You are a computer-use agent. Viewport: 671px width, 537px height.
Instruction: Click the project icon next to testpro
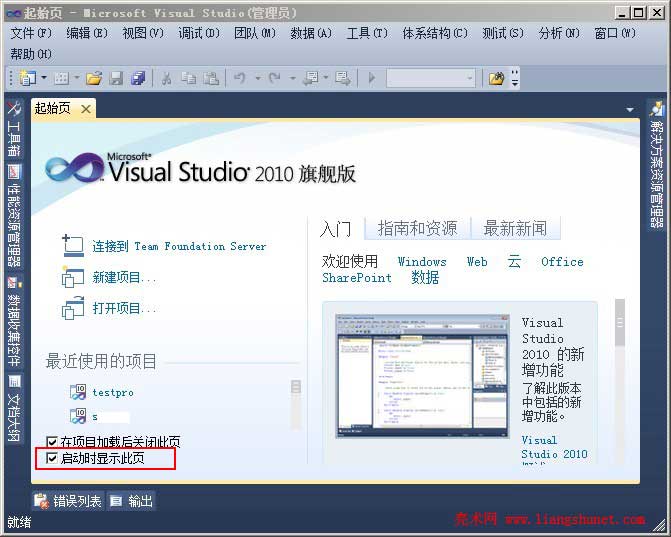pos(78,392)
